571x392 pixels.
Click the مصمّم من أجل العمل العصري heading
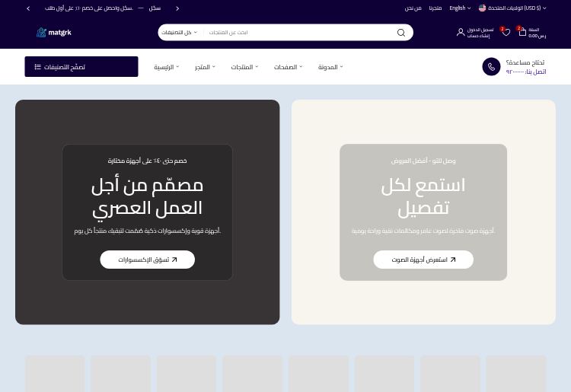(x=147, y=196)
